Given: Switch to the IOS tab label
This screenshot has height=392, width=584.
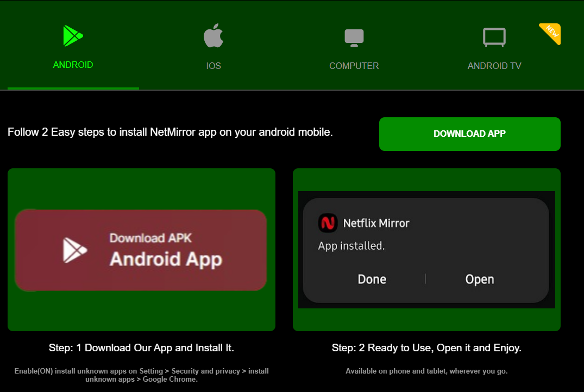Looking at the screenshot, I should coord(213,66).
